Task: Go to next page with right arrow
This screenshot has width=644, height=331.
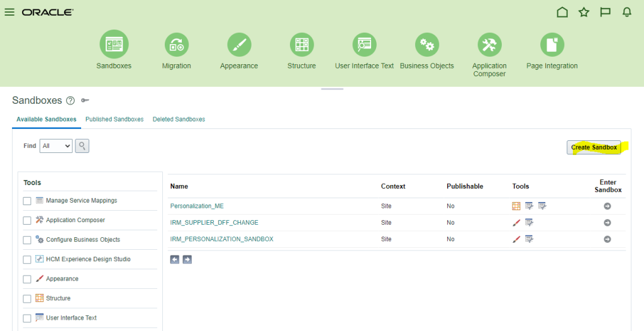Action: (x=187, y=259)
